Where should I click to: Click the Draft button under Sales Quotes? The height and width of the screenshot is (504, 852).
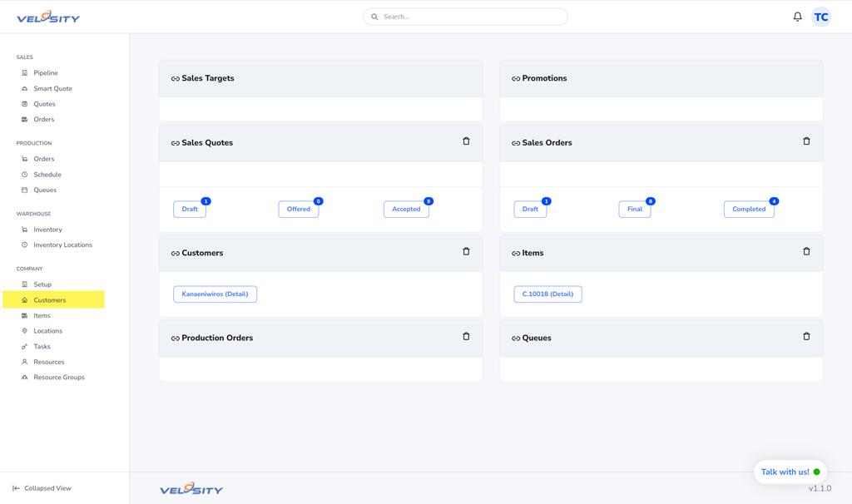190,210
